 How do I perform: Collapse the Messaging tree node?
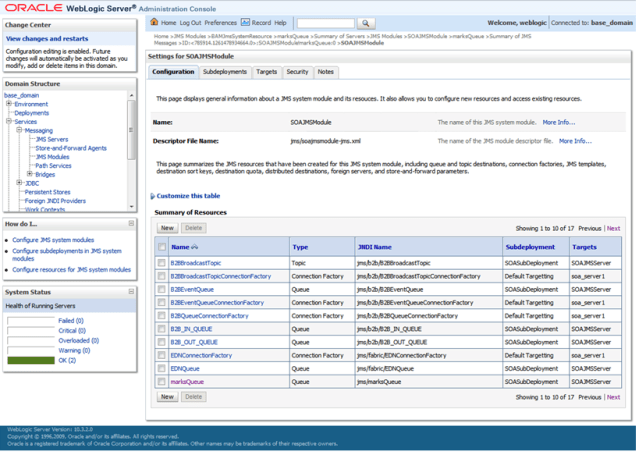(x=20, y=130)
